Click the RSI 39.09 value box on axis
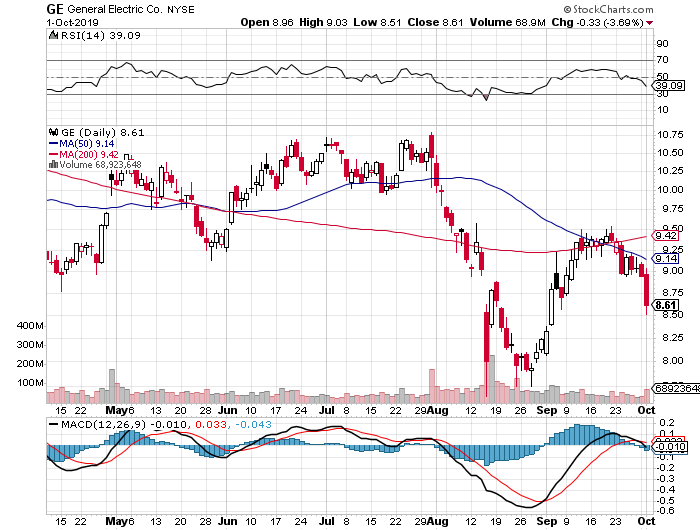700x530 pixels. (669, 85)
